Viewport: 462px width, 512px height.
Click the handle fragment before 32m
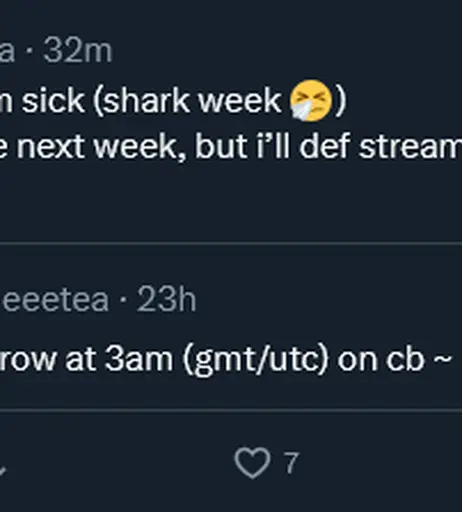(x=7, y=52)
